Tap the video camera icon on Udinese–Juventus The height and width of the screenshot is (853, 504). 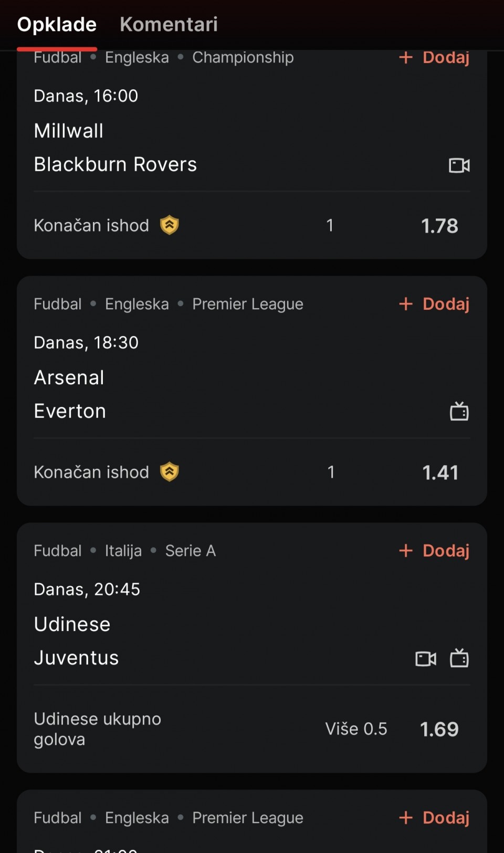tap(426, 658)
